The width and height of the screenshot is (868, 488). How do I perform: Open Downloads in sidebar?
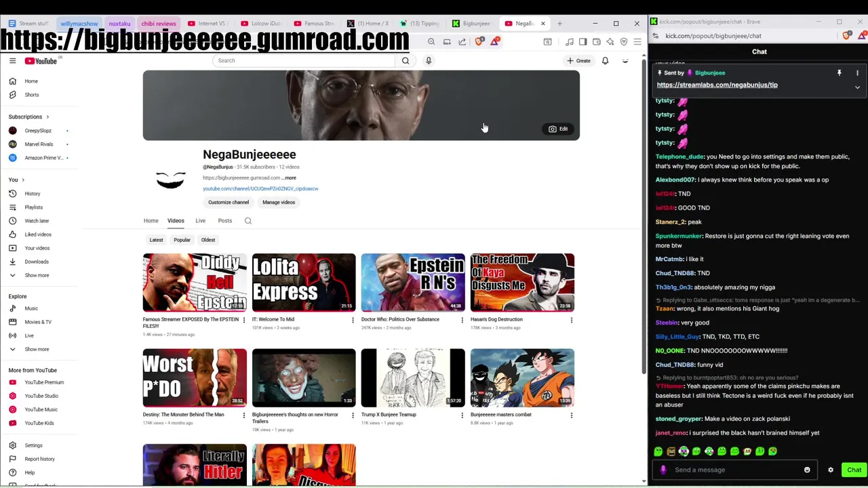(36, 262)
